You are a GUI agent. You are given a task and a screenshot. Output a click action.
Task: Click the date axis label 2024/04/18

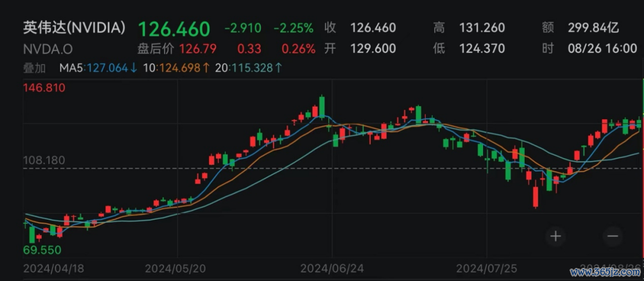point(54,268)
